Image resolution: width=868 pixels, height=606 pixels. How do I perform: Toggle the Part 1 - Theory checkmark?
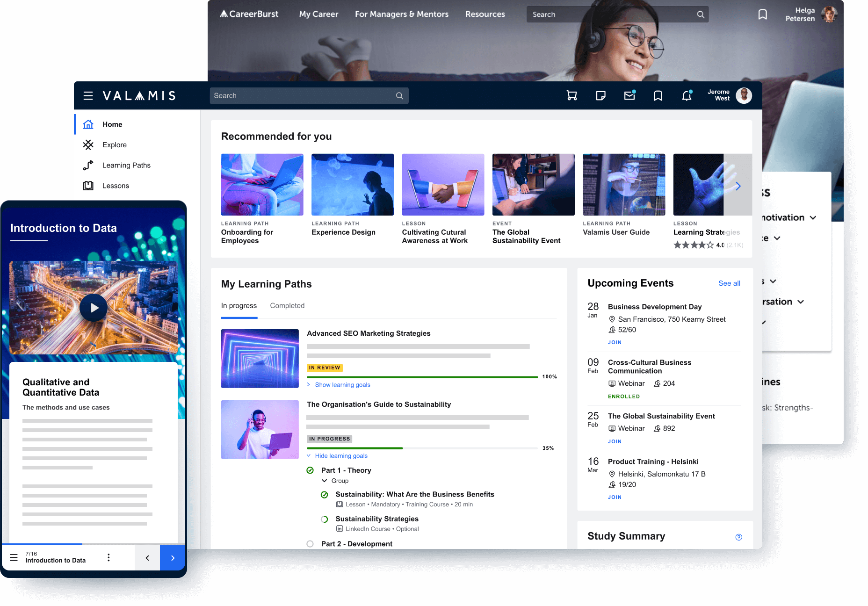pos(310,470)
